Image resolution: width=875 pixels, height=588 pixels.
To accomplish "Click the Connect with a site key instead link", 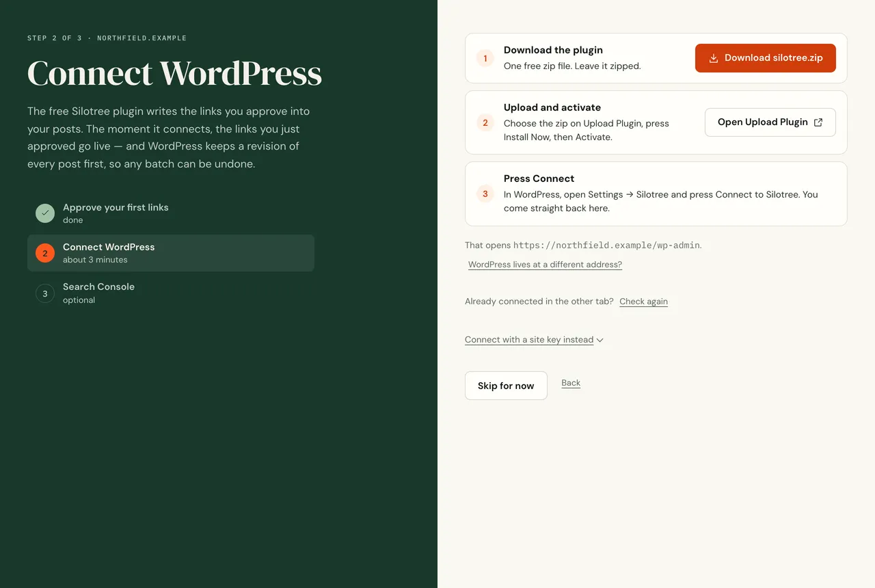I will click(x=529, y=340).
